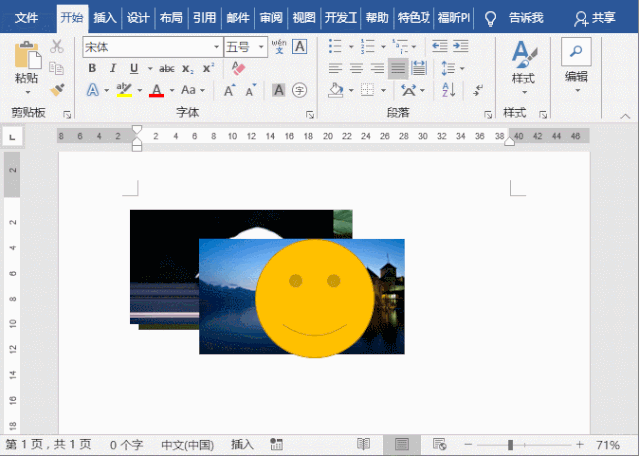The image size is (639, 456).
Task: Open the 宋体 font name dropdown
Action: pos(216,47)
